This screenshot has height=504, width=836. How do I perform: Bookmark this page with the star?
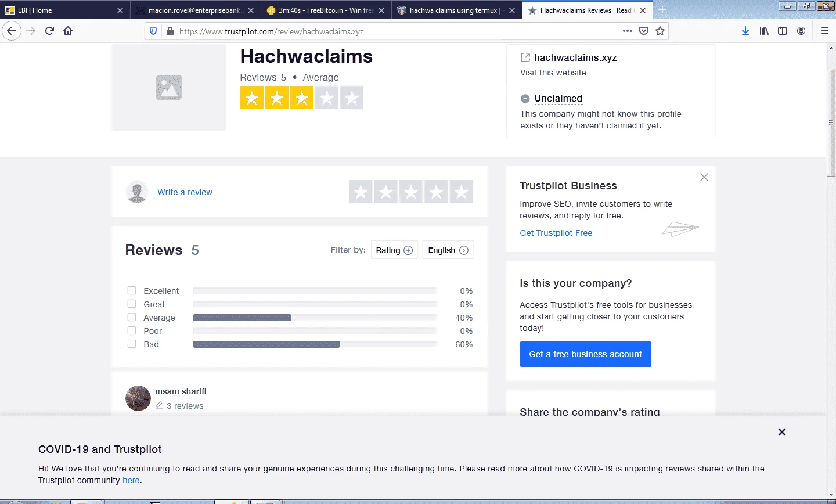click(x=660, y=31)
